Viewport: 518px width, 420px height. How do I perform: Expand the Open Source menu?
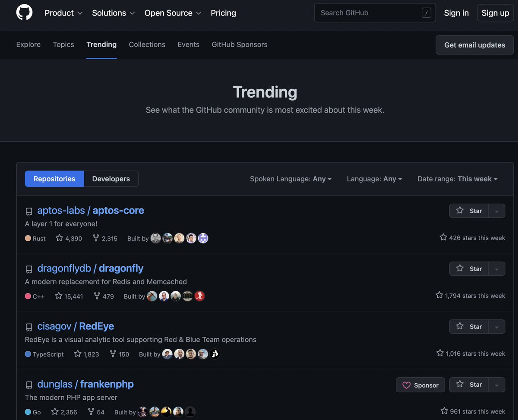coord(173,13)
